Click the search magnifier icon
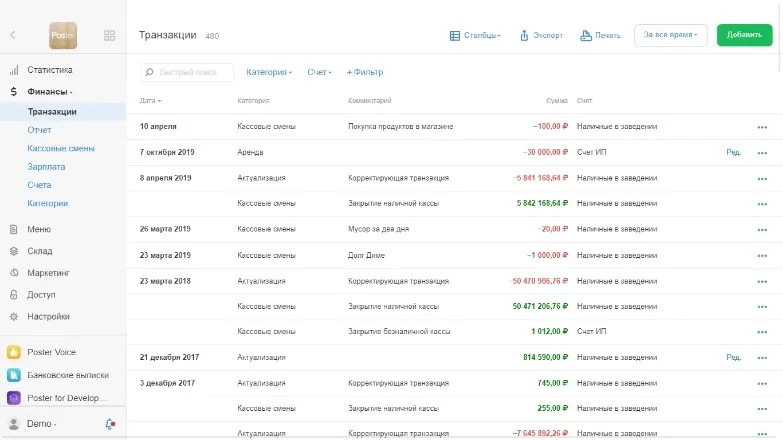 click(x=149, y=72)
